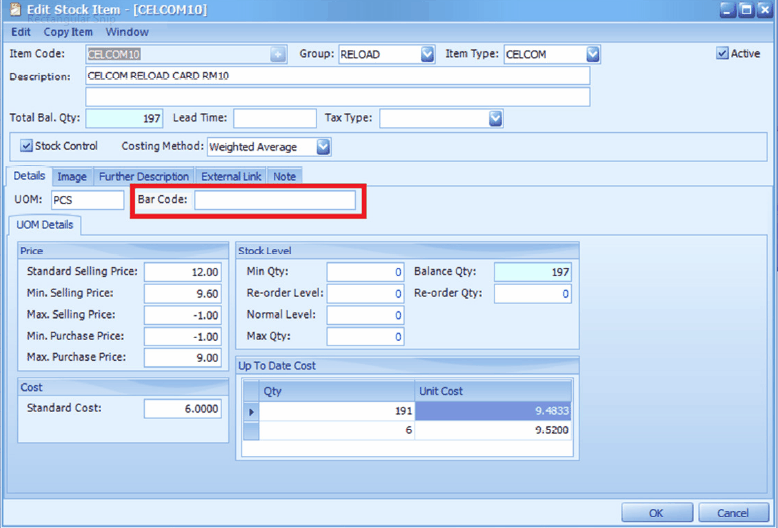Click the OK button
This screenshot has height=528, width=778.
click(656, 513)
